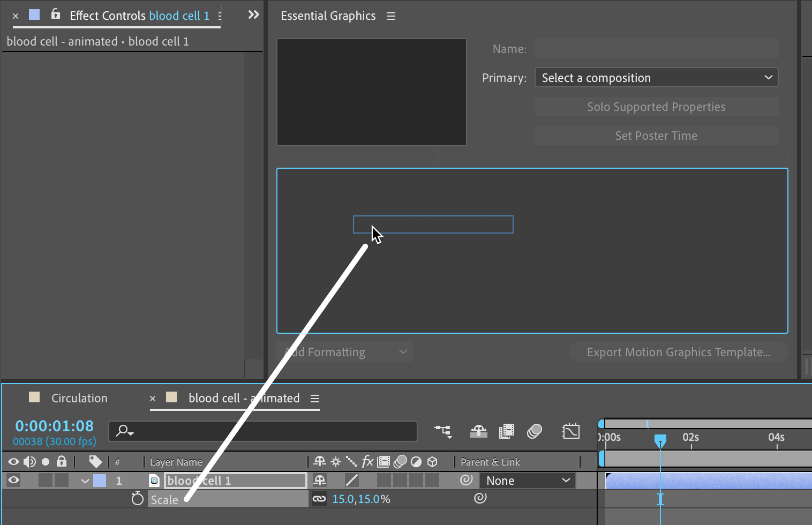Click the blood cell 1 layer label color swatch
This screenshot has width=812, height=525.
point(100,481)
